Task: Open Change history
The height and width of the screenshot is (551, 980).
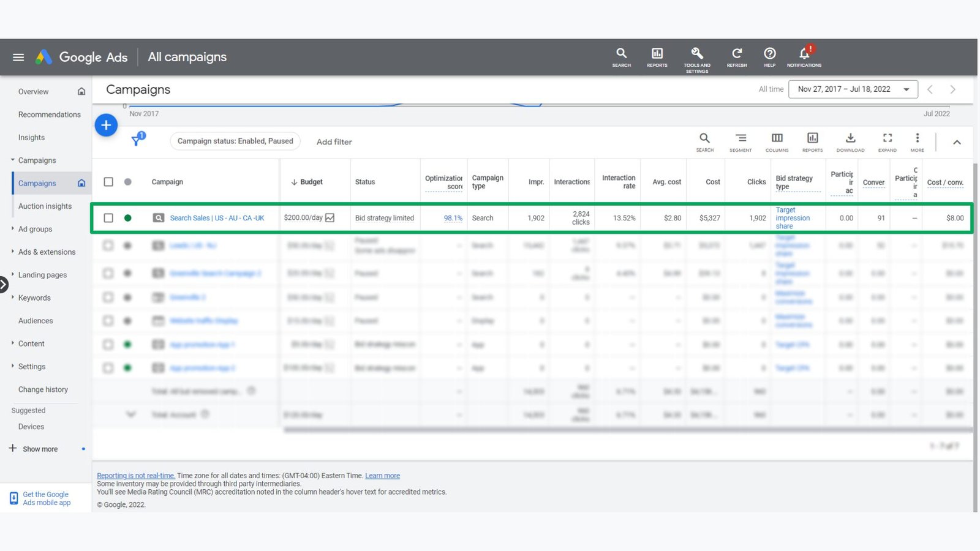Action: pyautogui.click(x=43, y=389)
